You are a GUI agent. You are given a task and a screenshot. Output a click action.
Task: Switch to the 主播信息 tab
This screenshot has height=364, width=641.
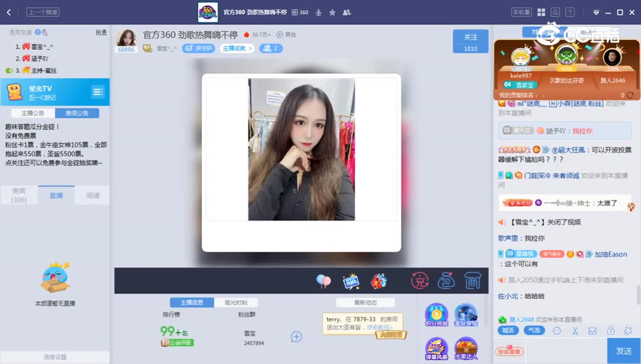192,302
